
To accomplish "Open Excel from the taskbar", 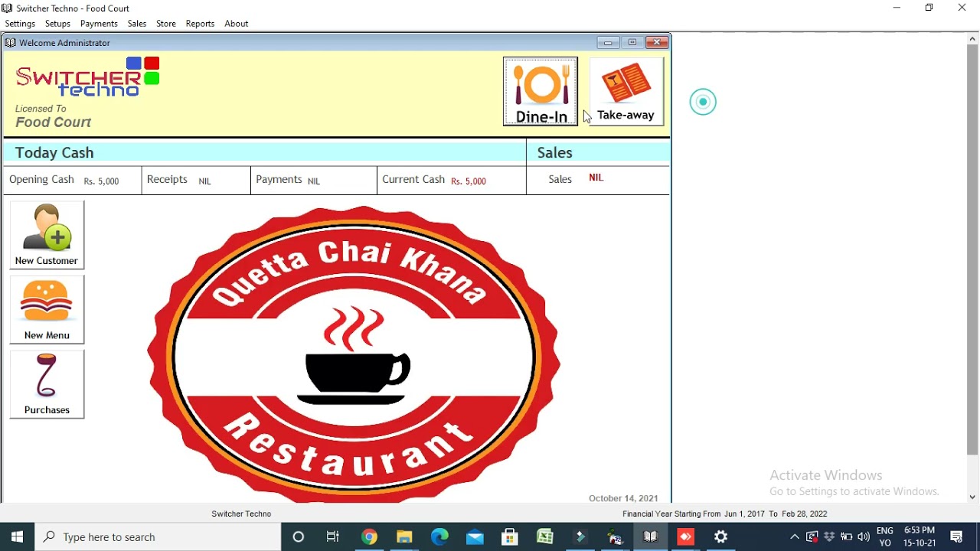I will 545,537.
